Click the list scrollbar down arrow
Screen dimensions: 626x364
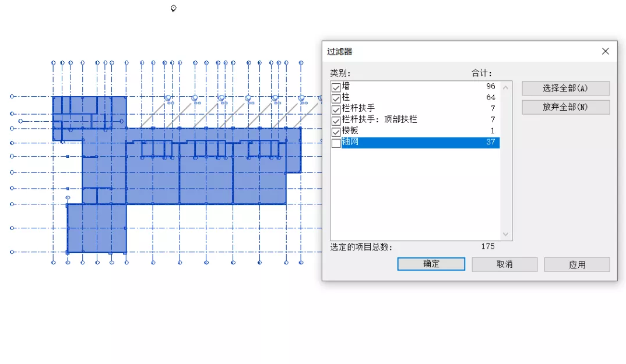pos(505,235)
